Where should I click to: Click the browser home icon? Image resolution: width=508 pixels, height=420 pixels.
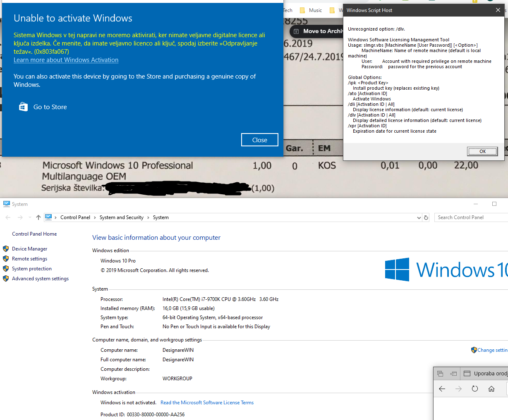(x=491, y=389)
